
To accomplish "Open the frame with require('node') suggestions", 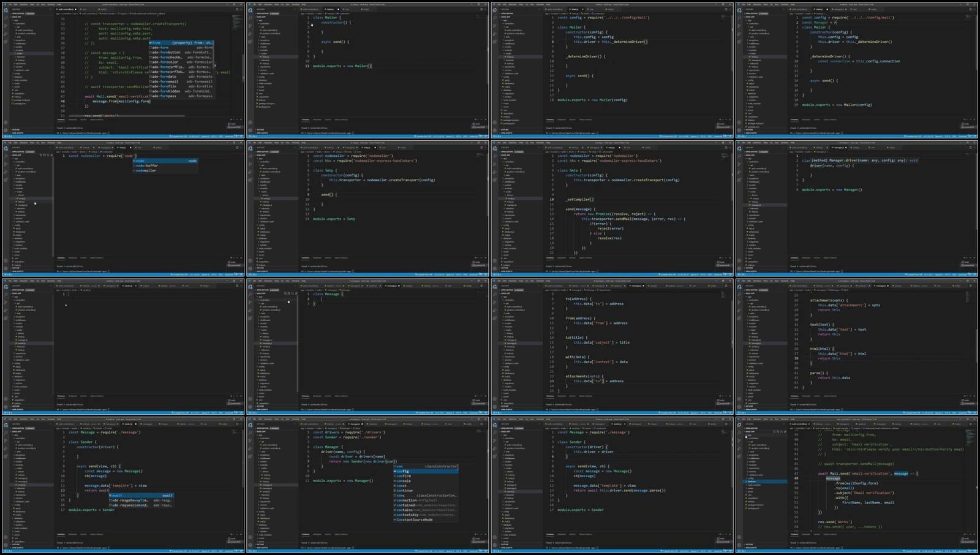I will pyautogui.click(x=123, y=208).
